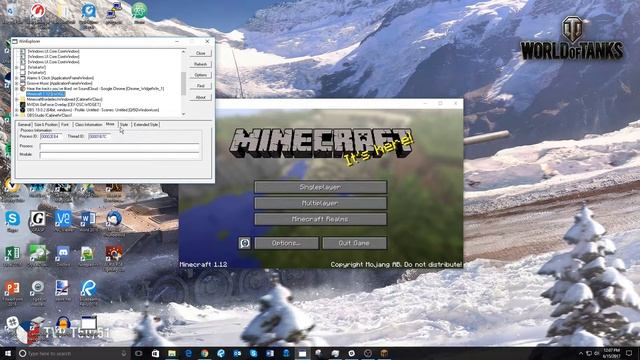Open the Action Center notifications icon
This screenshot has height=360, width=640.
[x=629, y=353]
